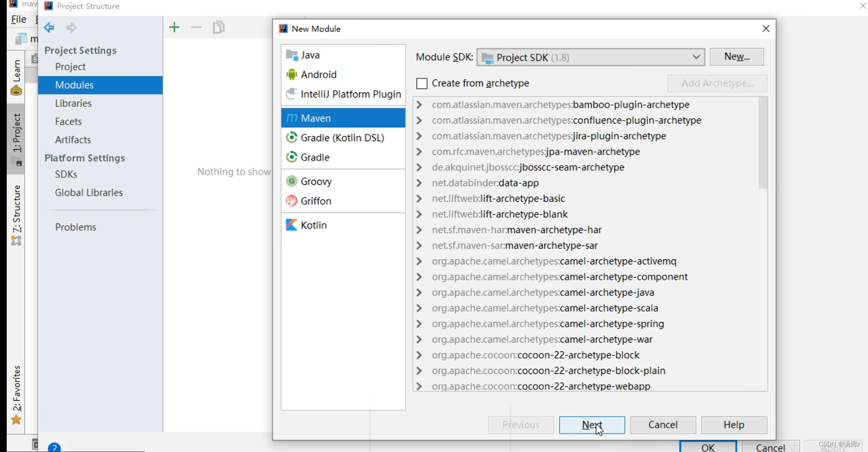Expand lift-archetype-blank entry
868x452 pixels.
[x=419, y=214]
